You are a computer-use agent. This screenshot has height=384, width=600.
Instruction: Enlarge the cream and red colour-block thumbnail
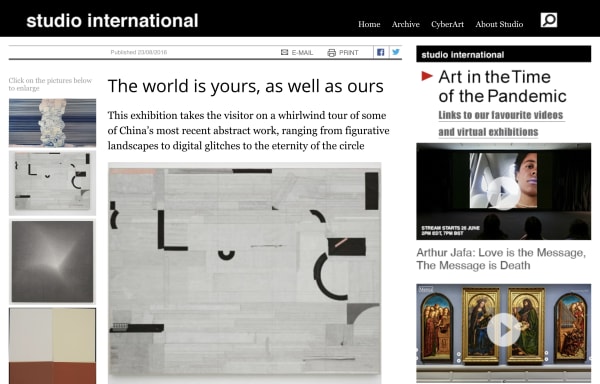52,346
